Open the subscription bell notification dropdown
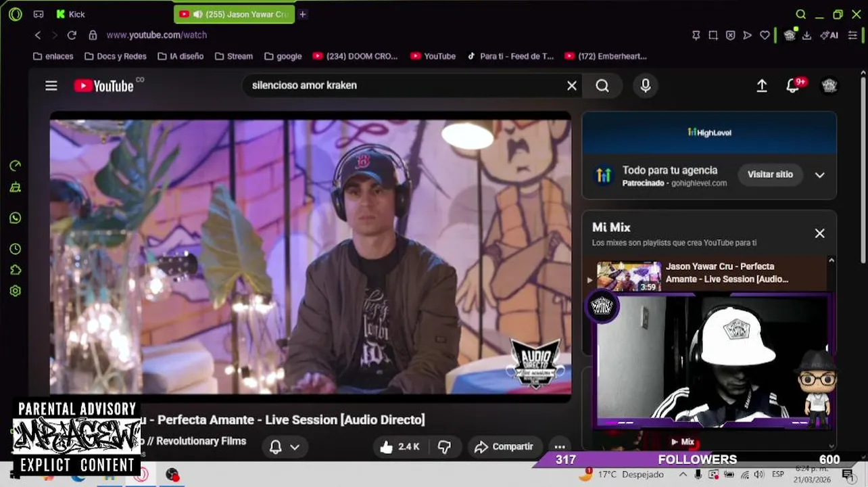This screenshot has width=868, height=487. [x=285, y=447]
